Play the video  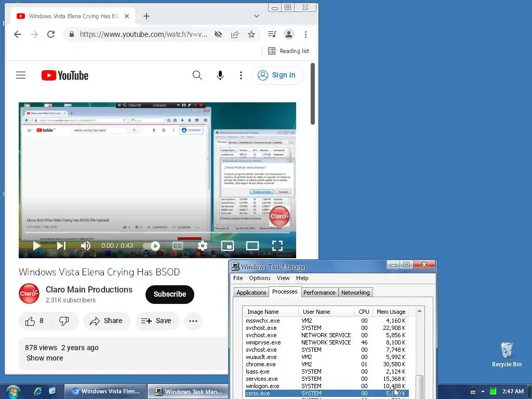pos(37,246)
